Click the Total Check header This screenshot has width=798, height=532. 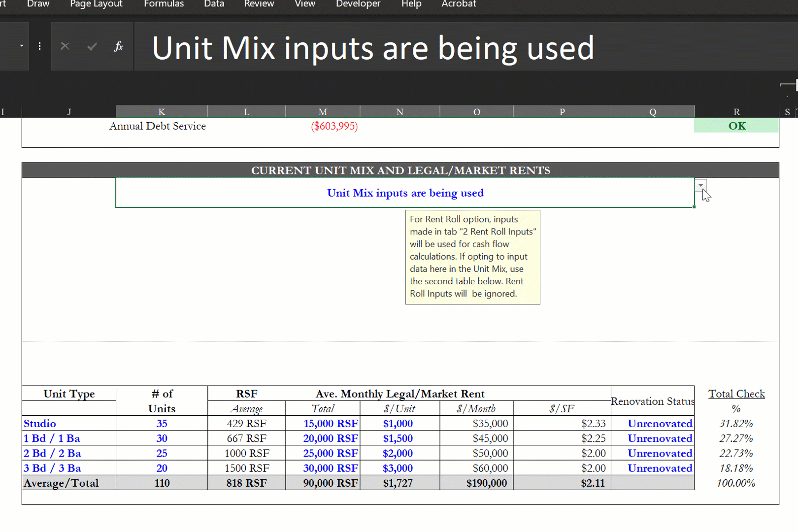[736, 394]
